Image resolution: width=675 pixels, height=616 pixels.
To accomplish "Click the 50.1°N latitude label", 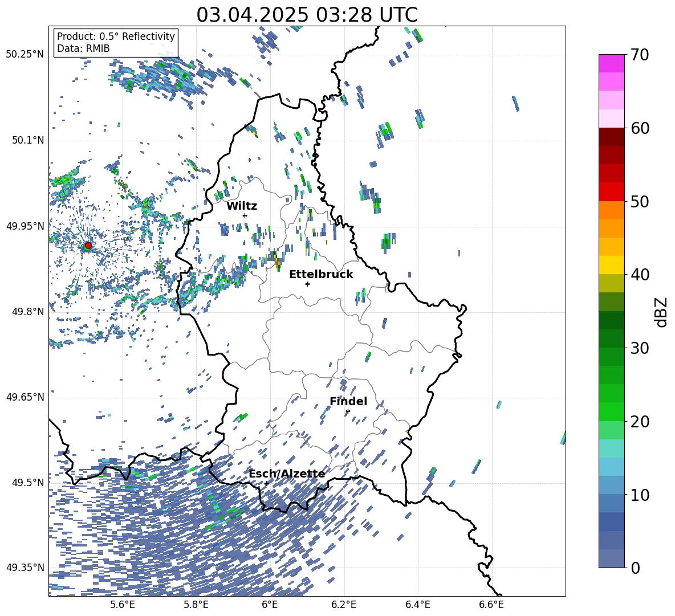I will [27, 140].
